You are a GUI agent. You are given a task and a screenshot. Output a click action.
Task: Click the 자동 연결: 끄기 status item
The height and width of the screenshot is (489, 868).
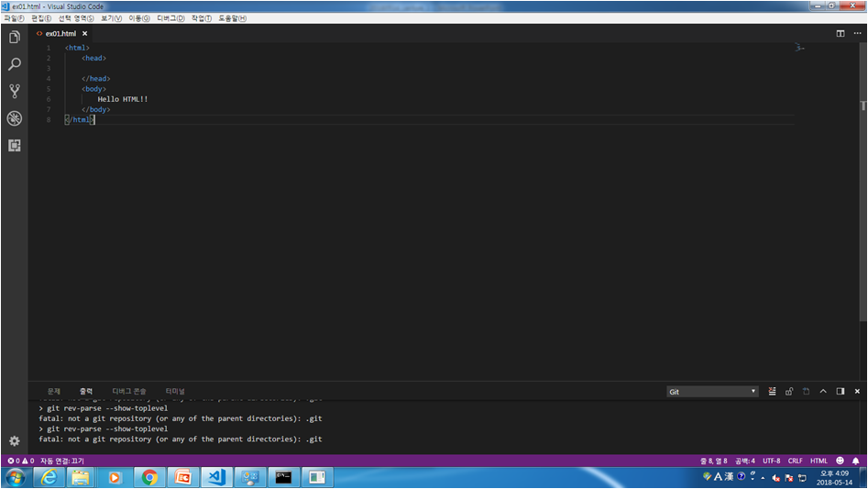(62, 461)
